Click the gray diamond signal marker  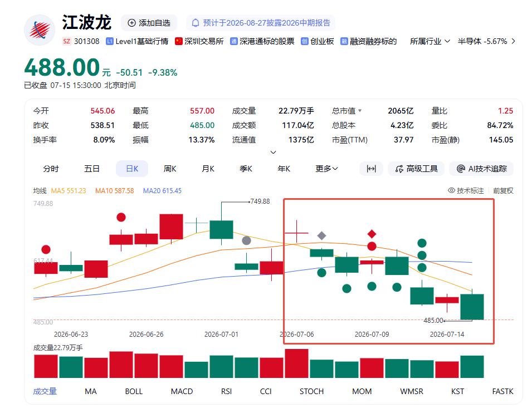321,235
